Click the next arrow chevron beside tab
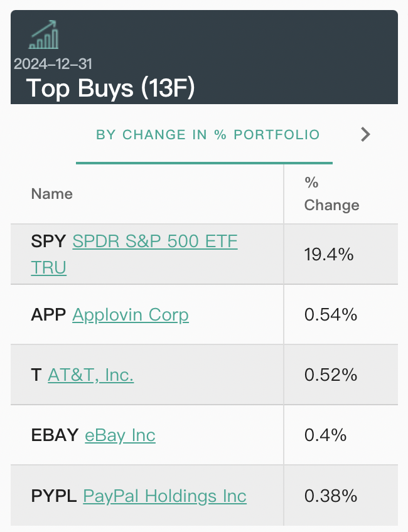Viewport: 408px width, 532px height. point(365,134)
